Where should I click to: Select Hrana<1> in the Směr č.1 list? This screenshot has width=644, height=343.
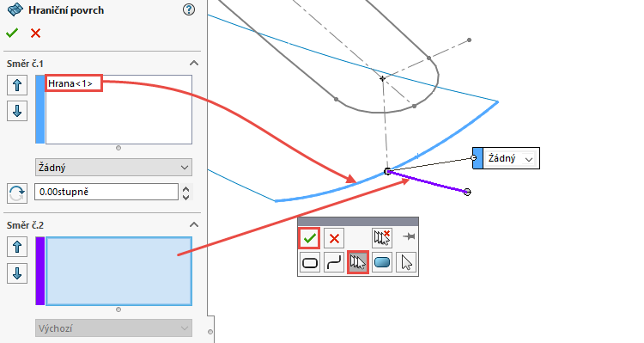click(x=70, y=83)
